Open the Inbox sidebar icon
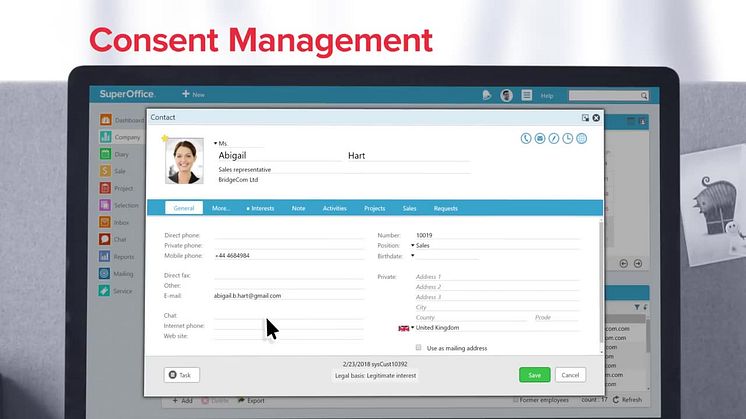Image resolution: width=746 pixels, height=419 pixels. tap(105, 222)
